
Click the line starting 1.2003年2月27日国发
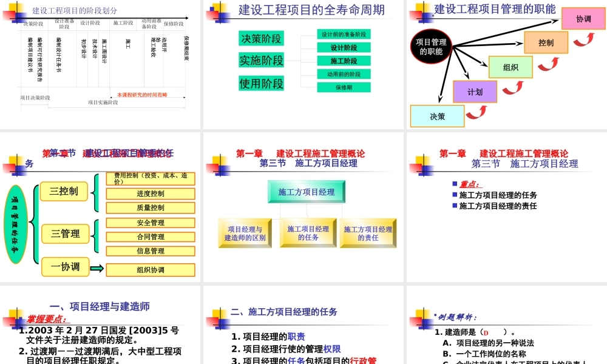point(99,335)
